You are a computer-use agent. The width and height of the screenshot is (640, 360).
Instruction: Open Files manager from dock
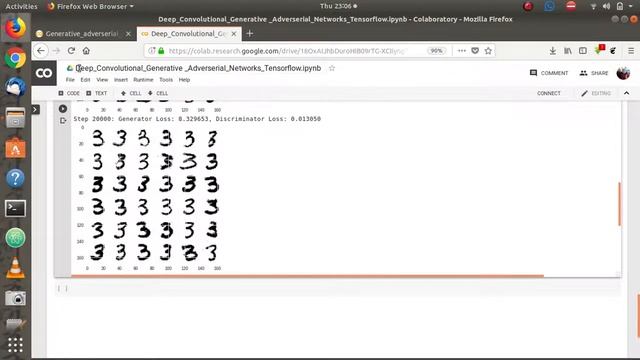click(16, 118)
